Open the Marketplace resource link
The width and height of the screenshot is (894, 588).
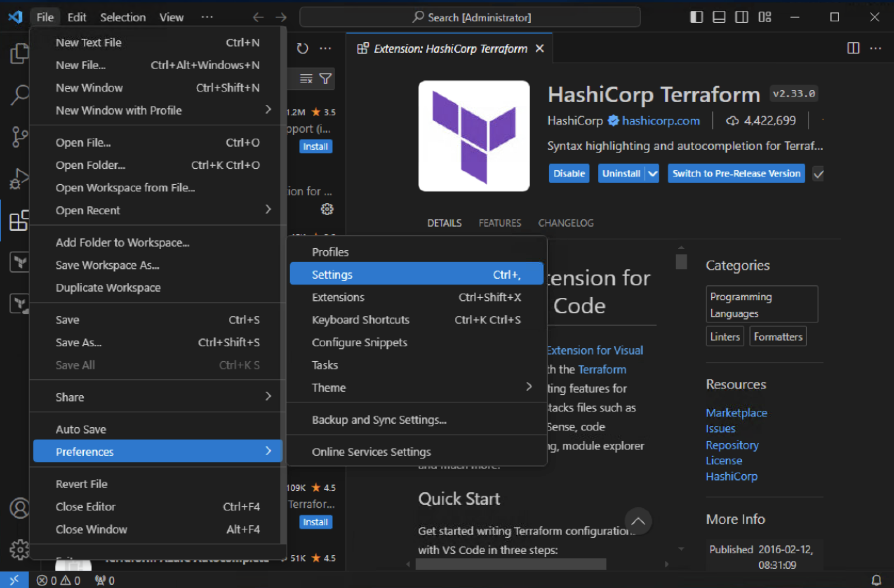click(736, 413)
